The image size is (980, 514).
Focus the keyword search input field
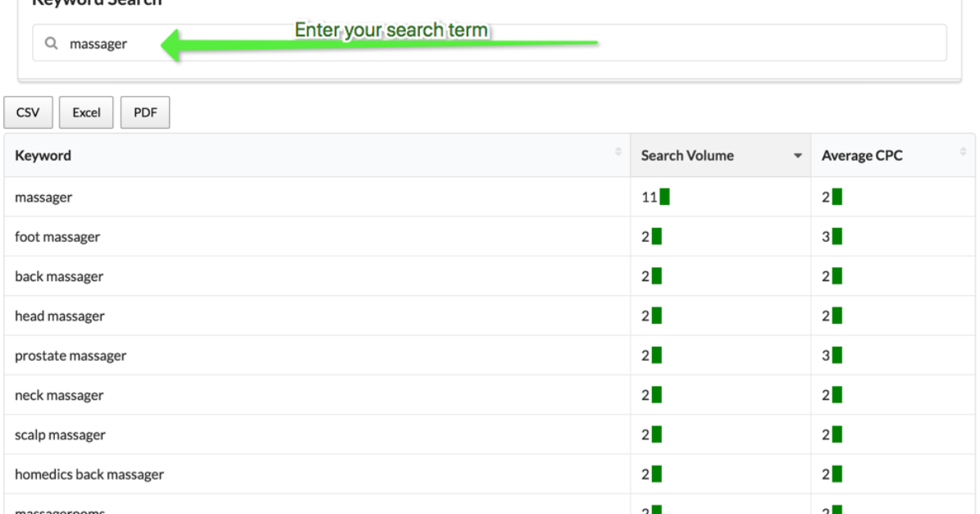click(490, 43)
